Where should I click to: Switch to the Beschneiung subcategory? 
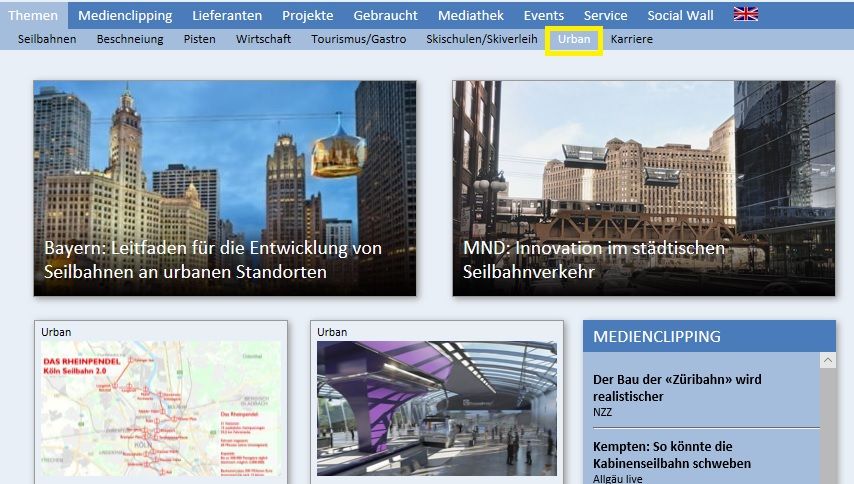[x=130, y=39]
